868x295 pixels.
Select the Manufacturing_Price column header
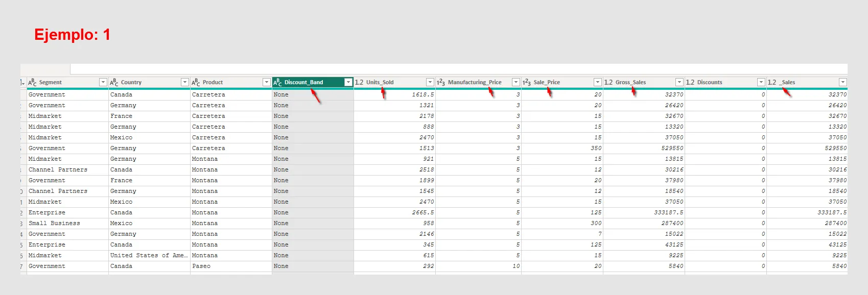pos(475,82)
